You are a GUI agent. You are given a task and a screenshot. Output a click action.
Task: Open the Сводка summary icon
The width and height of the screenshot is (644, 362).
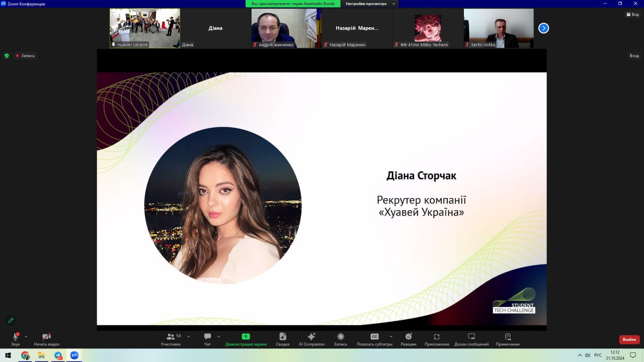click(x=282, y=339)
